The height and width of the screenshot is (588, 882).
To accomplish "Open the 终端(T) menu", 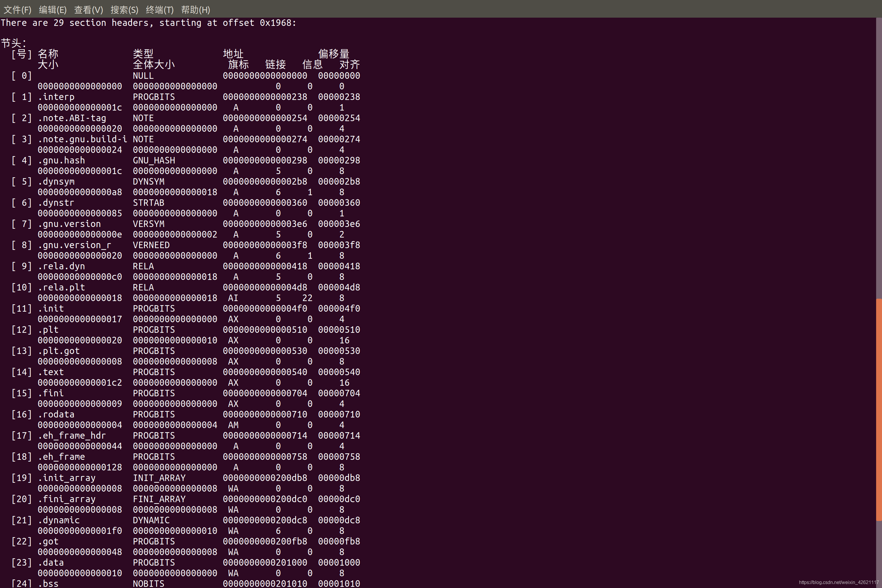I will [x=159, y=10].
